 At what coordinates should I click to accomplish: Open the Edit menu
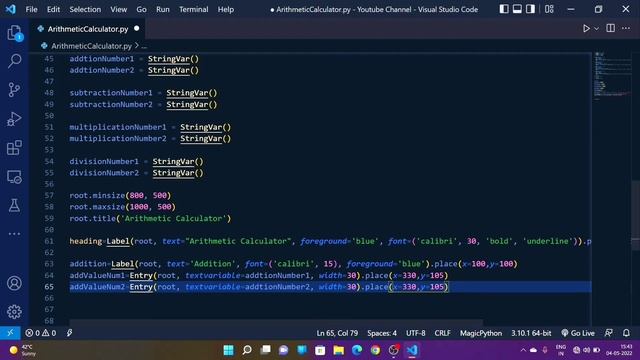pos(53,9)
